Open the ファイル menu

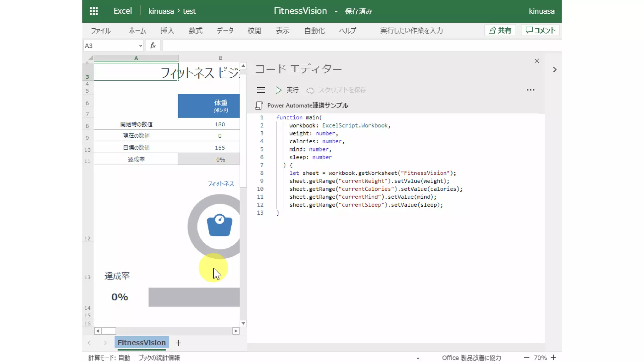101,30
